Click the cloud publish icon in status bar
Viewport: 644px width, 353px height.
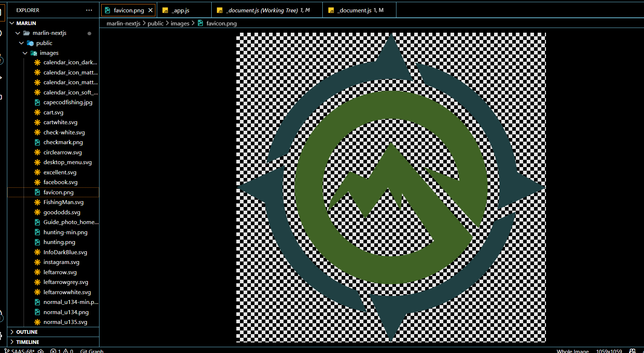click(x=41, y=351)
